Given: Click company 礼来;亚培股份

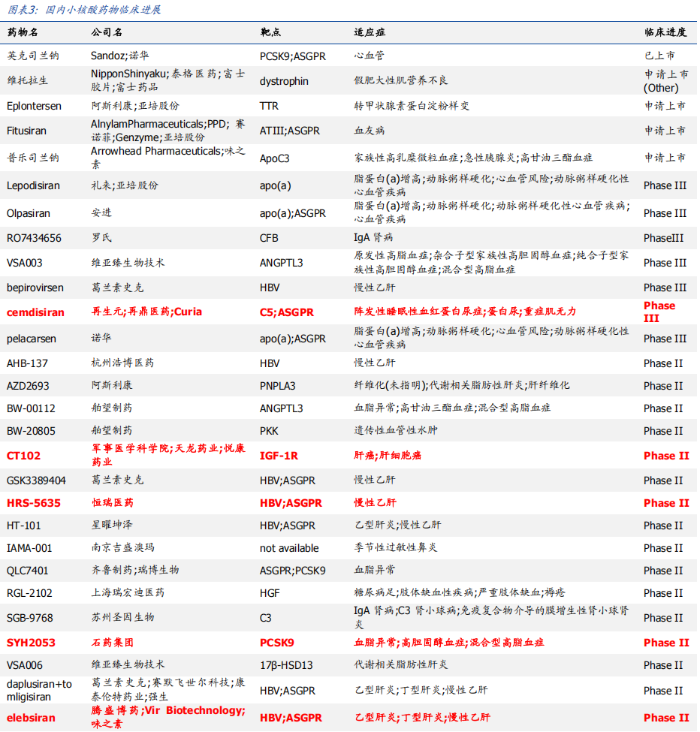Looking at the screenshot, I should click(x=125, y=185).
